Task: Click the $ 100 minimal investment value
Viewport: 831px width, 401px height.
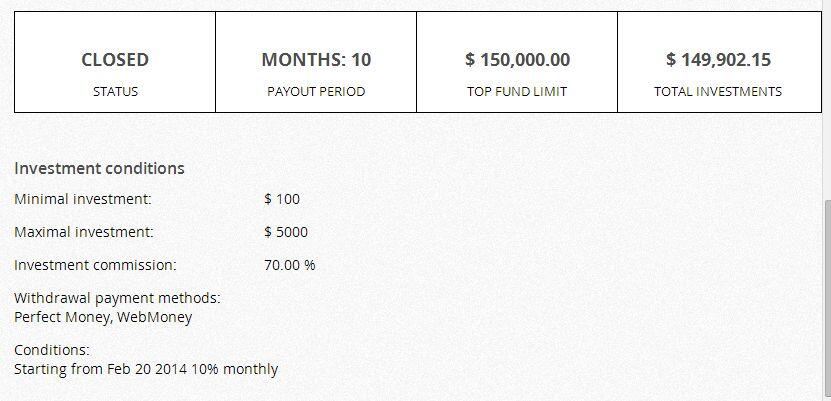Action: 282,199
